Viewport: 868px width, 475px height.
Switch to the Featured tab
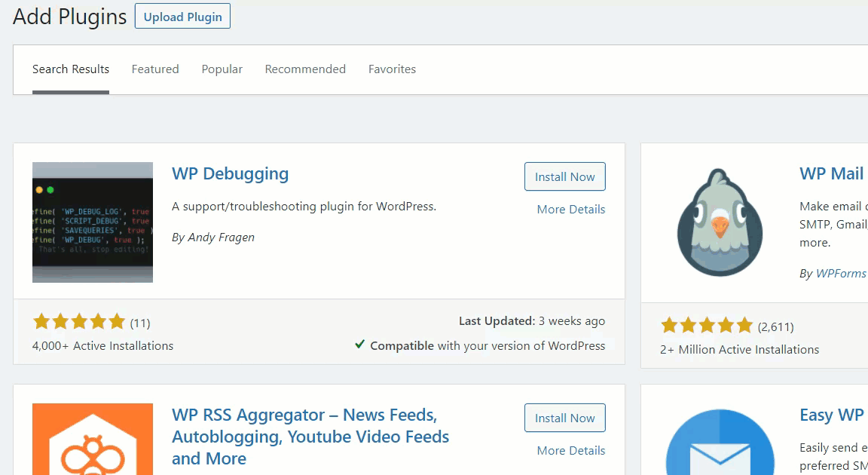pos(155,69)
